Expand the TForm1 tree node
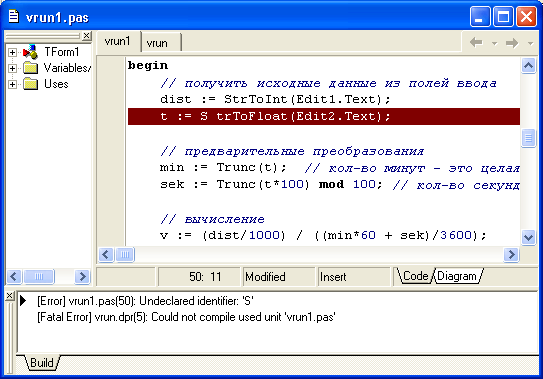 point(12,52)
